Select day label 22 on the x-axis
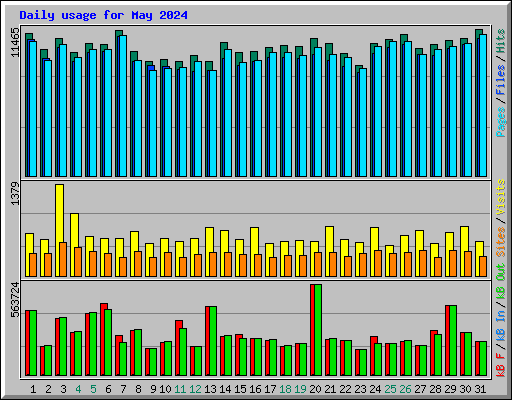This screenshot has height=400, width=512. pos(345,389)
